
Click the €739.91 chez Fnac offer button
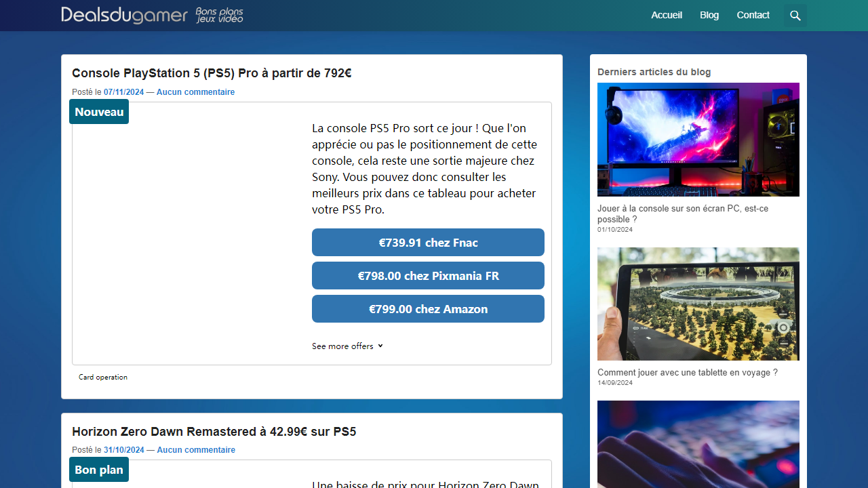coord(428,242)
